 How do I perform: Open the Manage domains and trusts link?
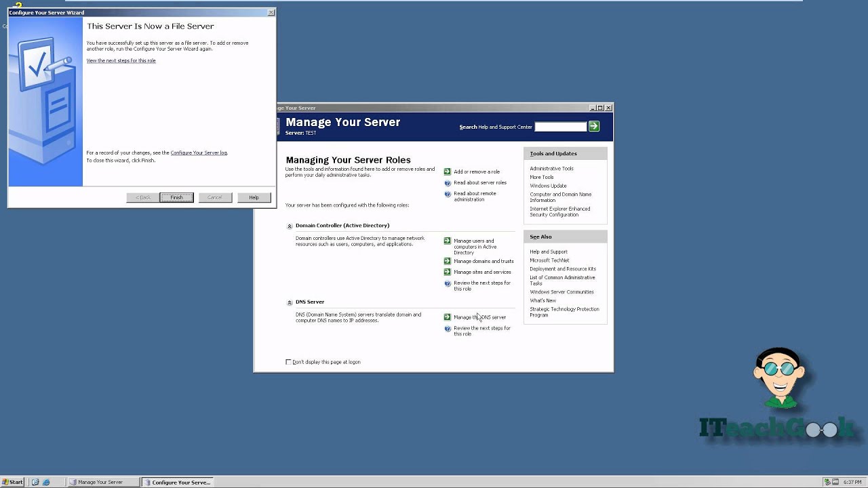(484, 261)
